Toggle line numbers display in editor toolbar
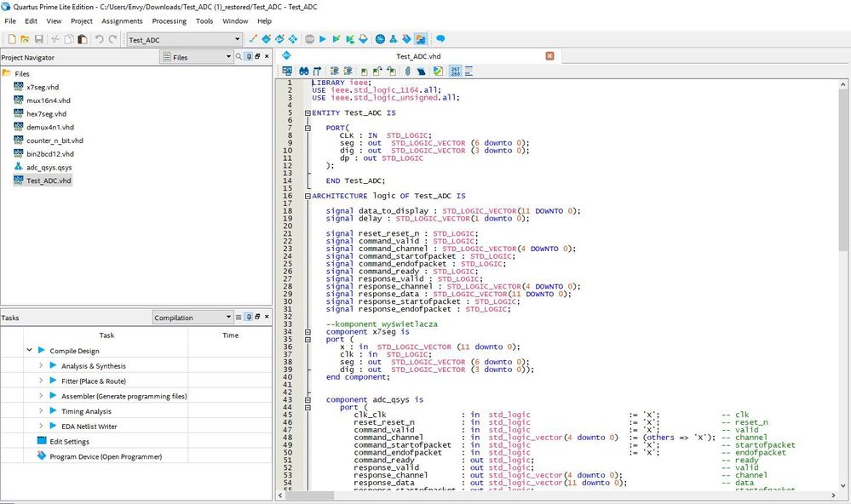 pos(456,71)
